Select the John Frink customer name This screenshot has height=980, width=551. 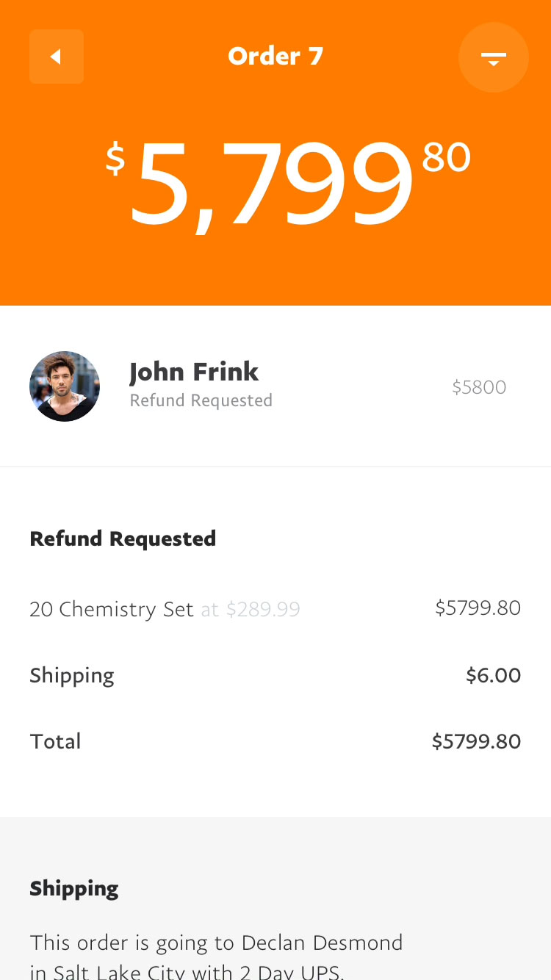click(x=194, y=372)
